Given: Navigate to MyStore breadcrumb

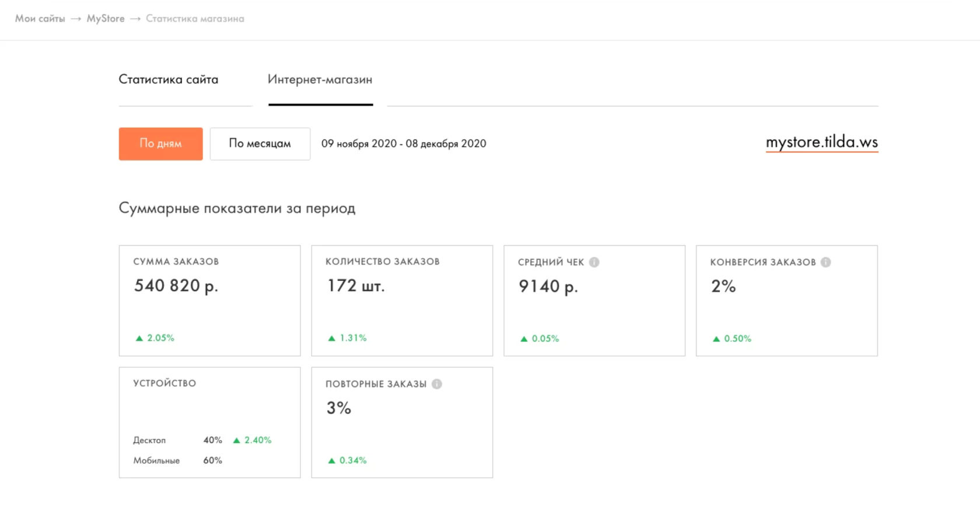Looking at the screenshot, I should [106, 19].
